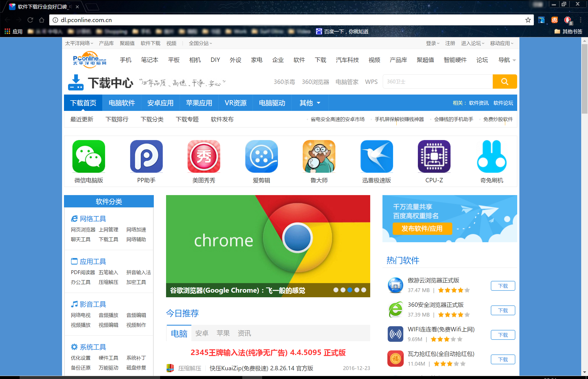588x379 pixels.
Task: Switch to the 安卓 recommendations tab
Action: [202, 333]
